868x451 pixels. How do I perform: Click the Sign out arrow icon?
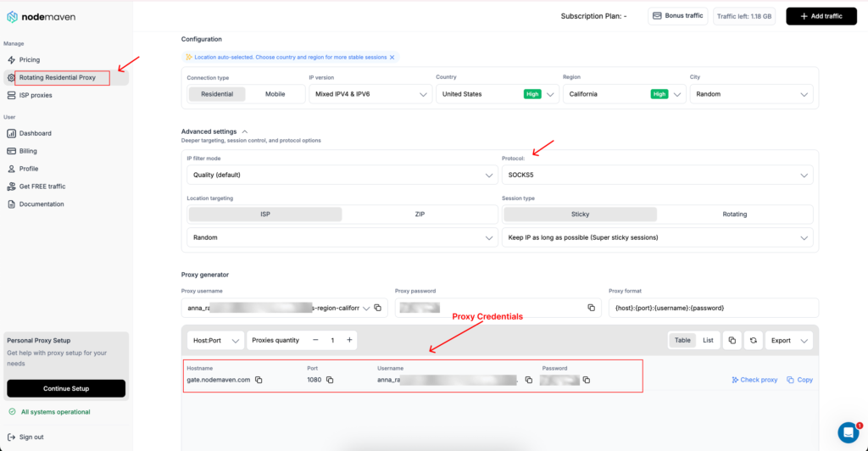(x=11, y=437)
